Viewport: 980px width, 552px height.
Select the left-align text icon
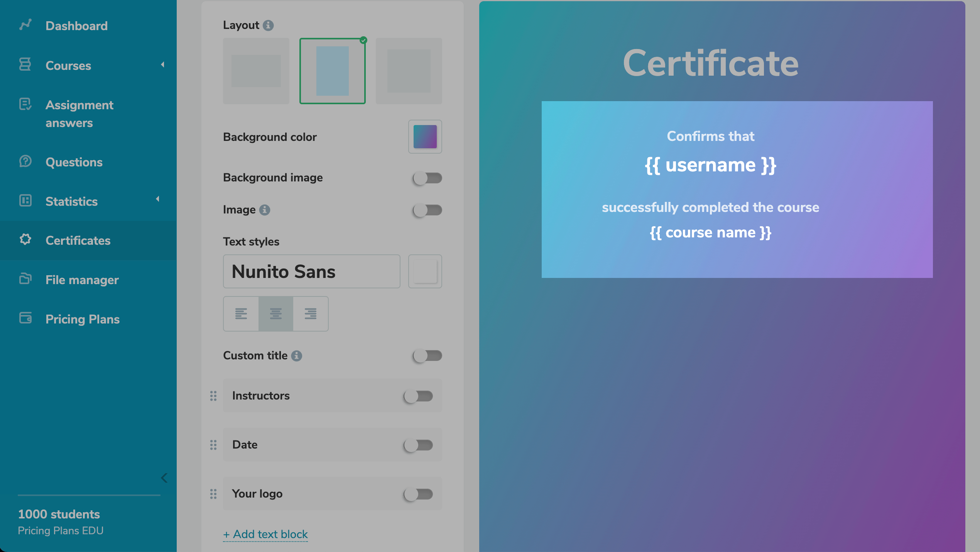click(x=241, y=313)
